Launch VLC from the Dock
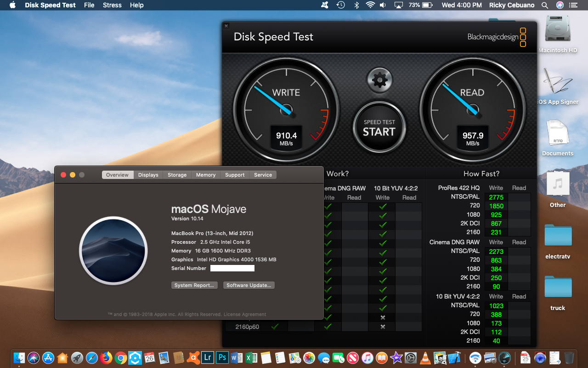588x368 pixels. [x=425, y=357]
